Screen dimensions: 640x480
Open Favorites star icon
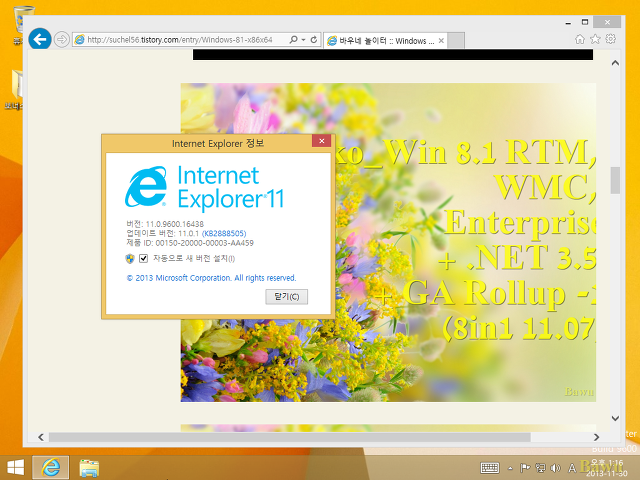coord(595,39)
